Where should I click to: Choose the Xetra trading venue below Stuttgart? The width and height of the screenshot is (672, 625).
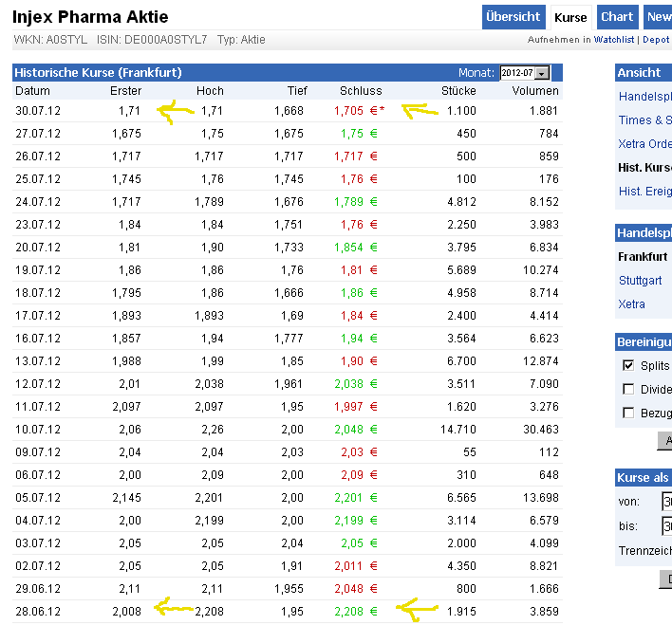pos(632,304)
